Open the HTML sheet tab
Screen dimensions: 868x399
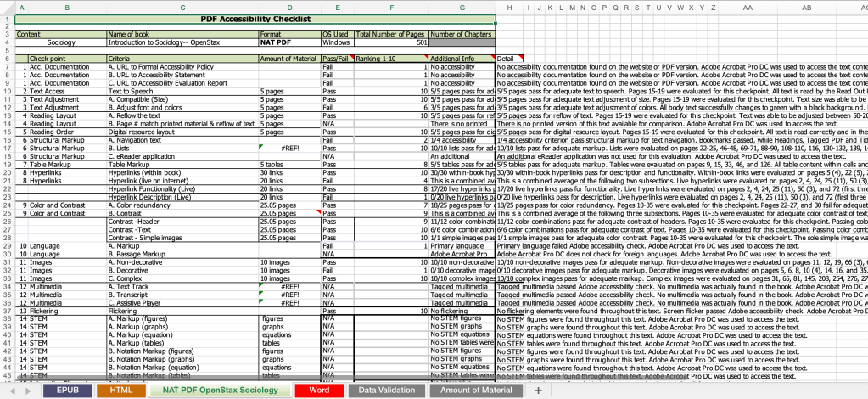point(121,390)
